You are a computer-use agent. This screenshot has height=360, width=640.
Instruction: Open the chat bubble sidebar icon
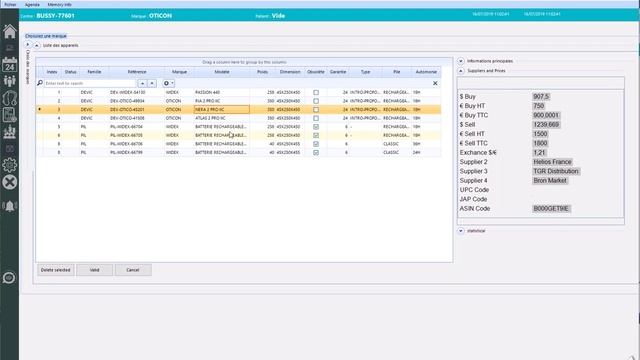pos(9,278)
